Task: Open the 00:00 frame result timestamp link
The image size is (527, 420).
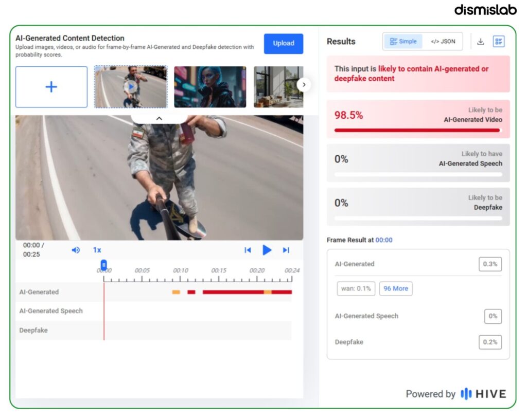Action: point(384,240)
